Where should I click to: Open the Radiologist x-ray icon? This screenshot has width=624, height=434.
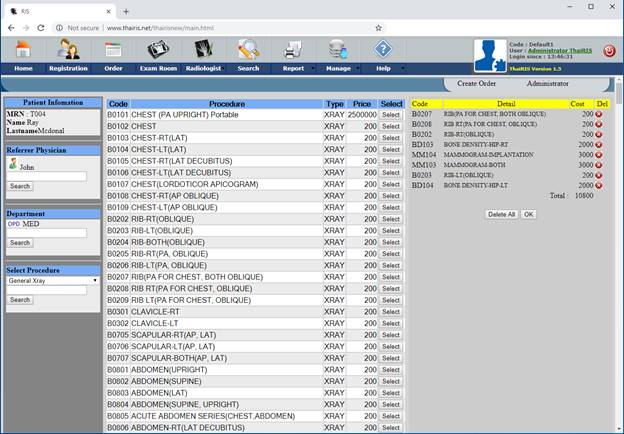click(203, 49)
